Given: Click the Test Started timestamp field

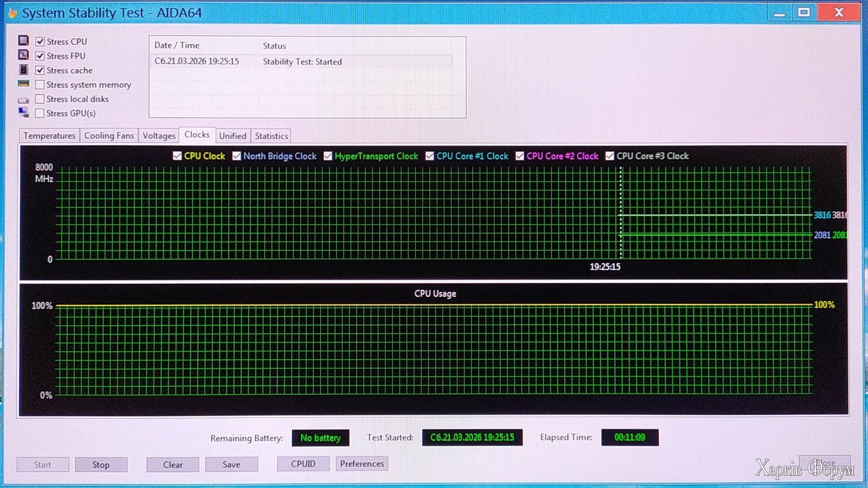Looking at the screenshot, I should [472, 437].
